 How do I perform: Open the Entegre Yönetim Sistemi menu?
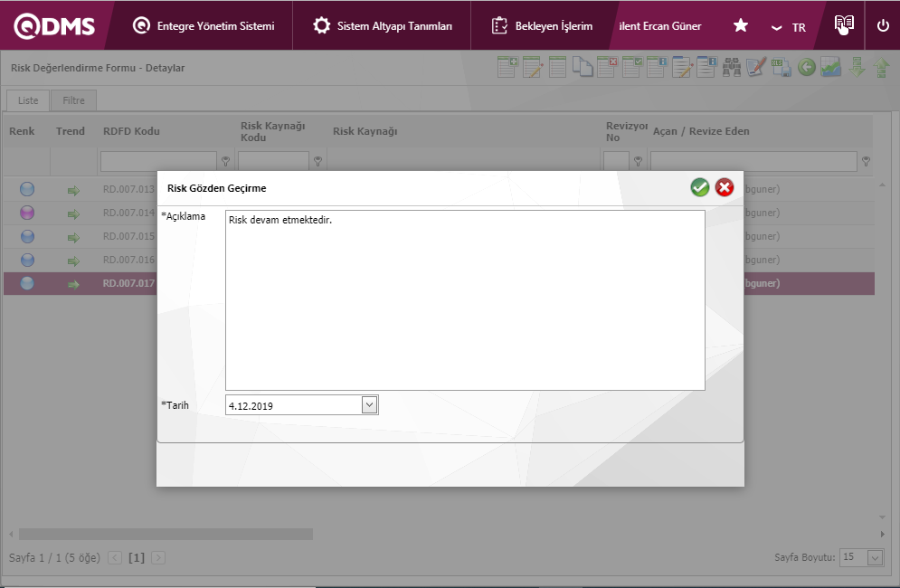pyautogui.click(x=204, y=26)
